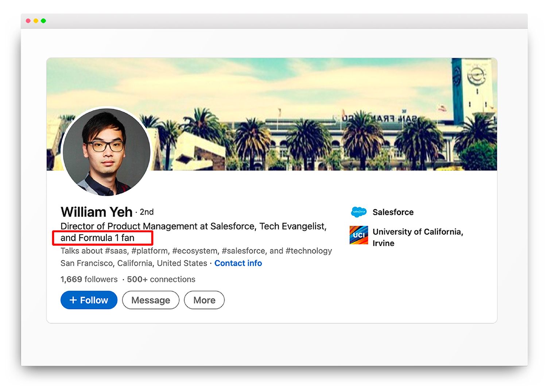Click the plus icon in the Follow button
This screenshot has width=547, height=392.
point(73,300)
